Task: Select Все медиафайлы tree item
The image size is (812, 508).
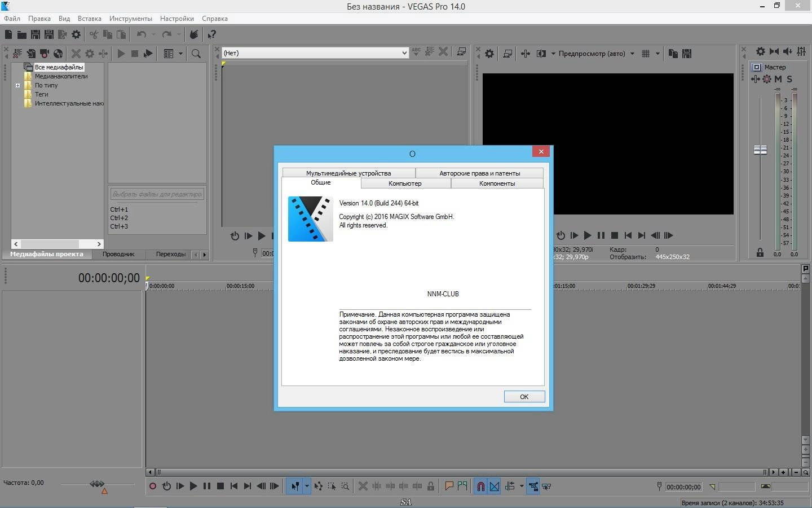Action: tap(59, 67)
